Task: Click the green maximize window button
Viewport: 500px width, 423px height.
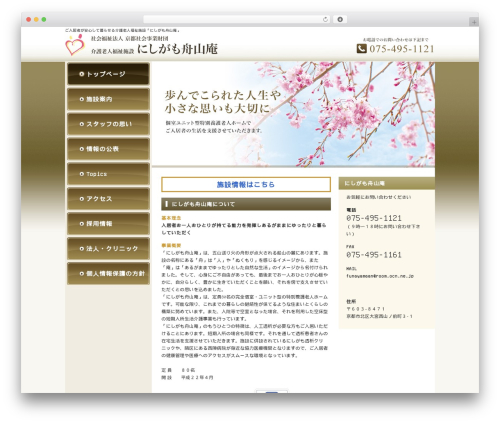Action: pyautogui.click(x=44, y=19)
